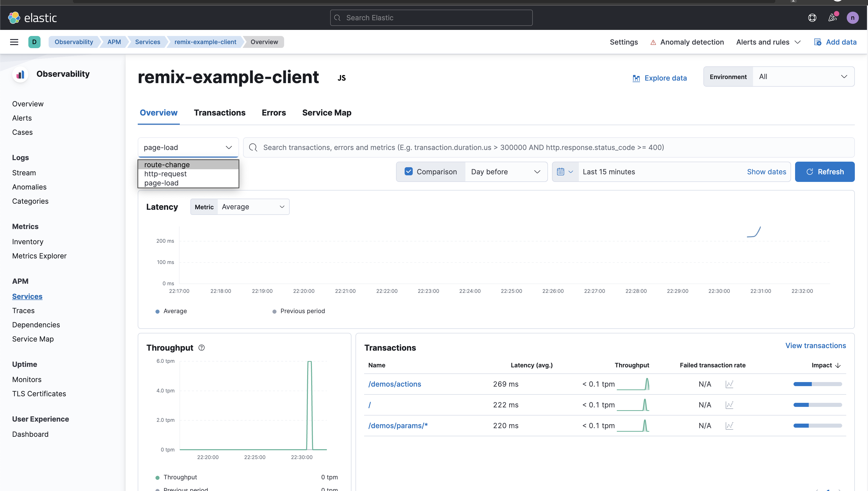Screen dimensions: 868x491
Task: Open the /demos/actions transaction link
Action: coord(394,384)
